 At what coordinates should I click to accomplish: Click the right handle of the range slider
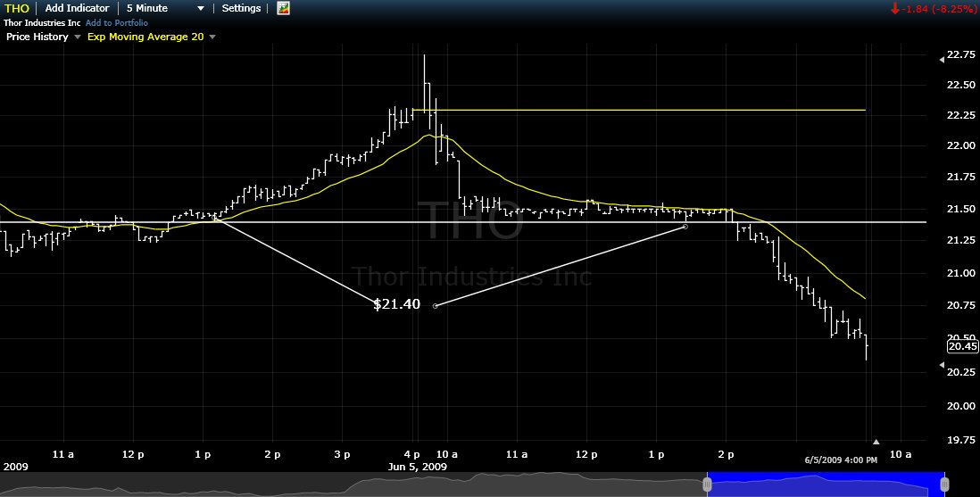pos(944,484)
